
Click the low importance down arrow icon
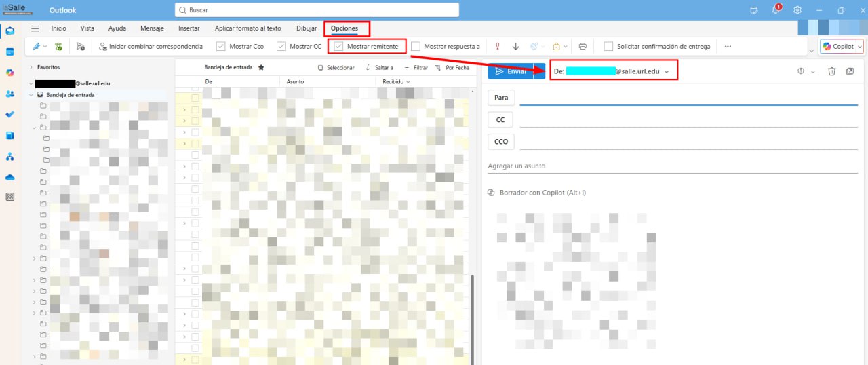(515, 47)
